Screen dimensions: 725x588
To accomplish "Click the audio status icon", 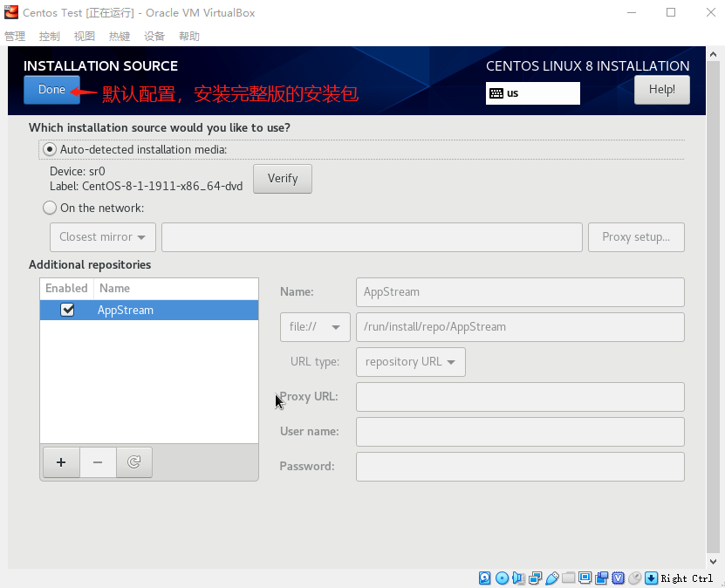I will coord(519,578).
